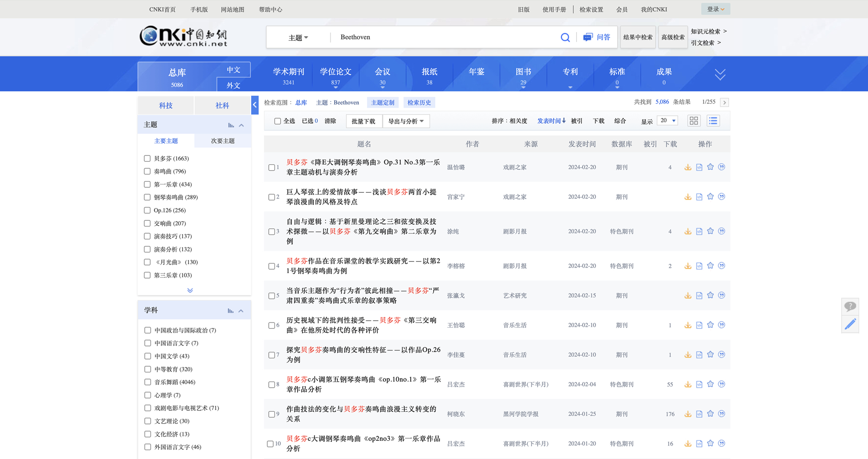Open the help question bubble on right edge
The image size is (868, 459).
click(850, 307)
